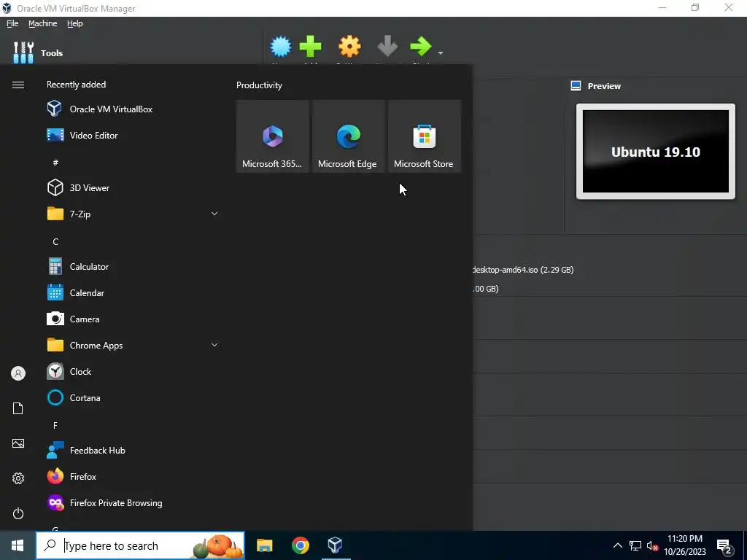Open Feedback Hub
The image size is (747, 560).
click(x=133, y=451)
